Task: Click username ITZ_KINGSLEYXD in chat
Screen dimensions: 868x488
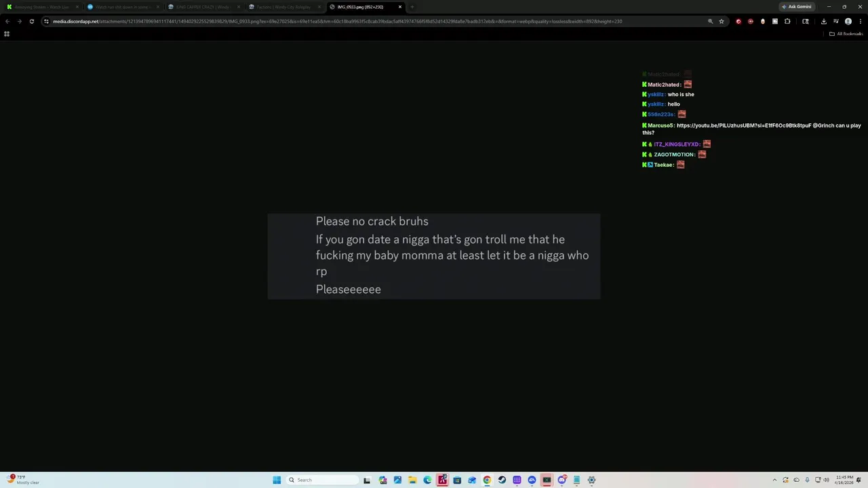Action: pyautogui.click(x=677, y=144)
